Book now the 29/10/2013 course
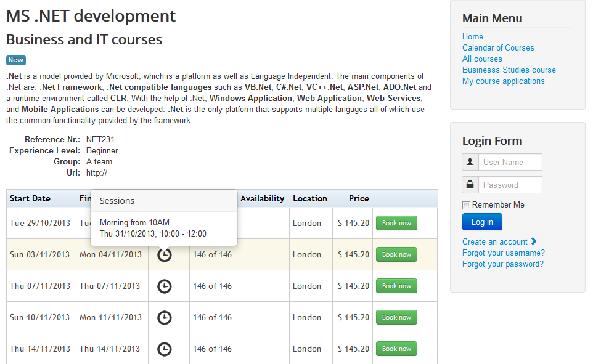Viewport: 593px width, 364px height. pyautogui.click(x=396, y=223)
